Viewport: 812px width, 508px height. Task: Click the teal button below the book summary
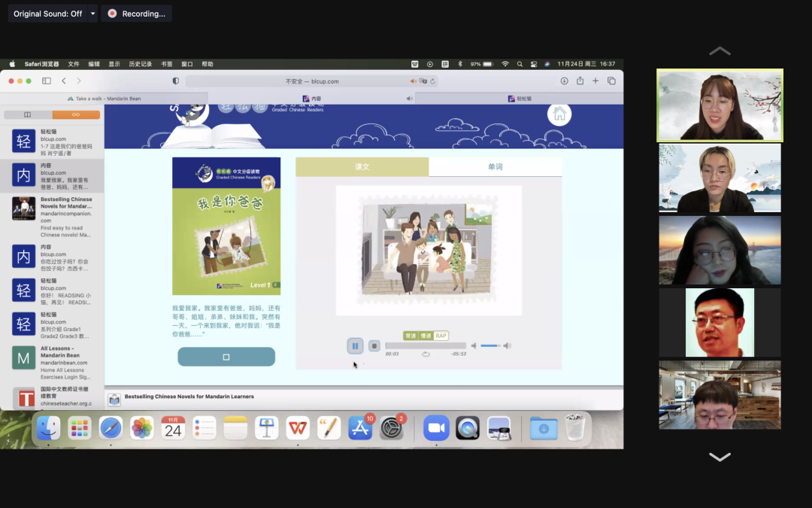[x=226, y=357]
